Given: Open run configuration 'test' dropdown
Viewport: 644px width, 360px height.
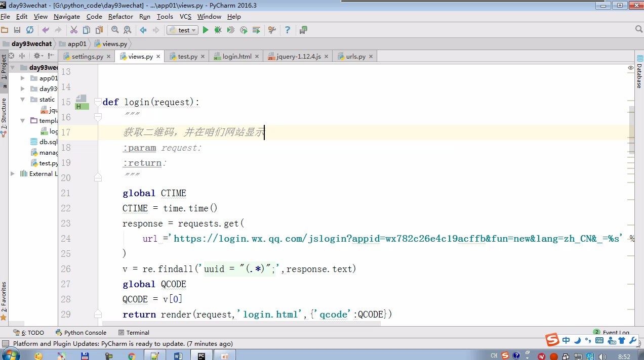Looking at the screenshot, I should coord(182,30).
